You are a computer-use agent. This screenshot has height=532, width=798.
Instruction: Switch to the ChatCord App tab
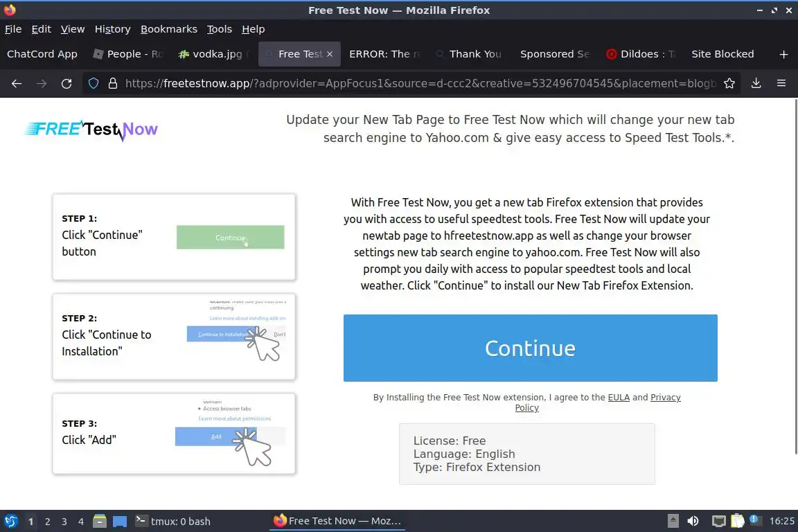[x=42, y=54]
